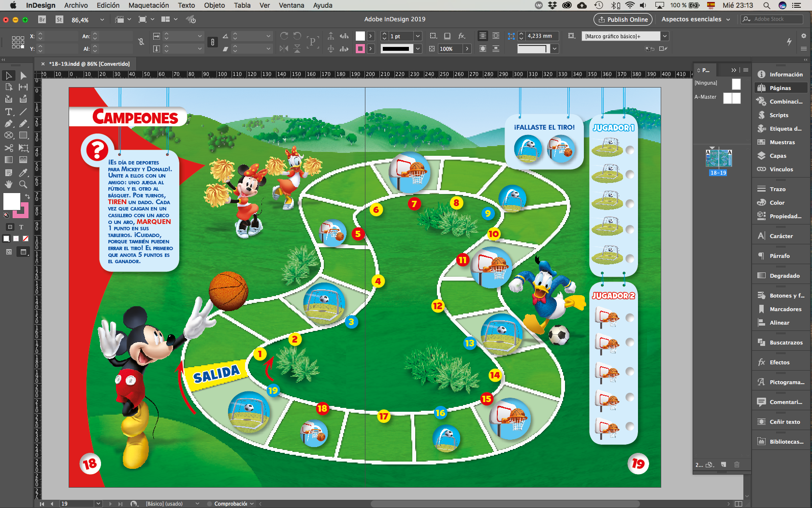Select the 18-19.indd document tab

click(89, 64)
